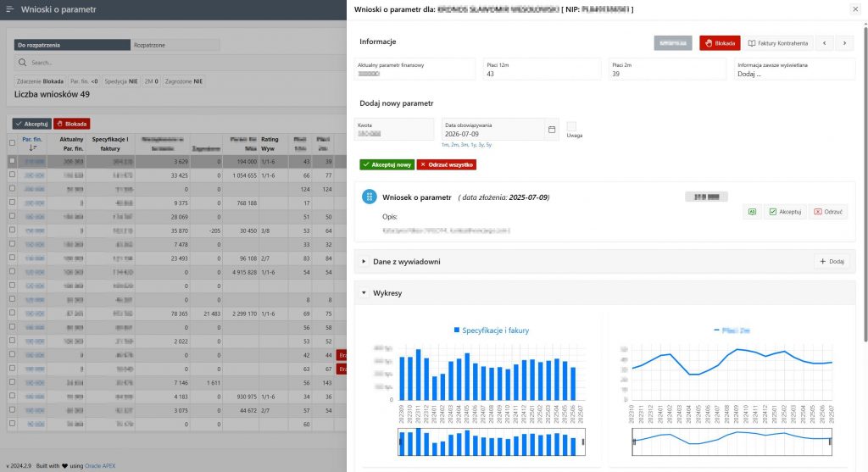This screenshot has height=472, width=868.
Task: Switch to Do rozpatrzenia tab
Action: (x=72, y=45)
